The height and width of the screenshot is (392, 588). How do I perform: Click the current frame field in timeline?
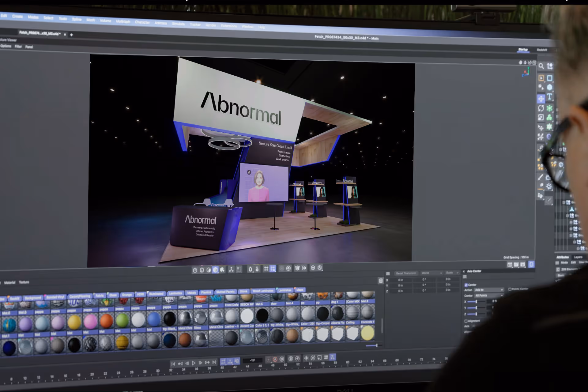coord(253,360)
